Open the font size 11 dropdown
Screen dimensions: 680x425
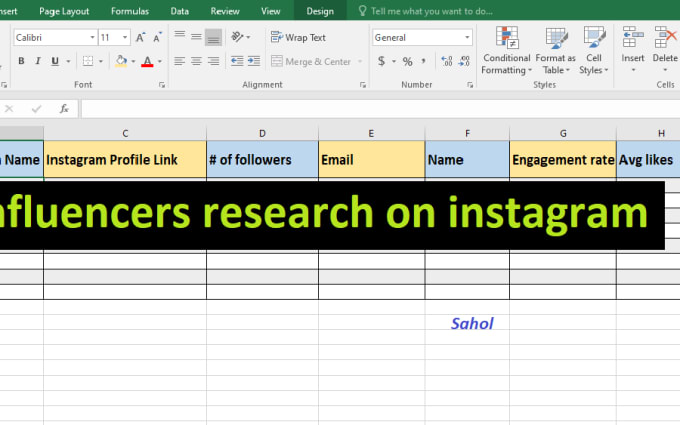point(125,38)
